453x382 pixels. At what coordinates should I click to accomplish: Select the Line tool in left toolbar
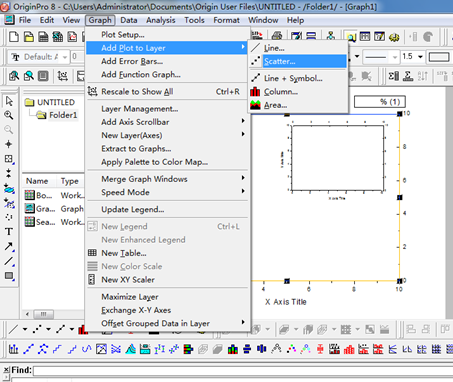(9, 261)
